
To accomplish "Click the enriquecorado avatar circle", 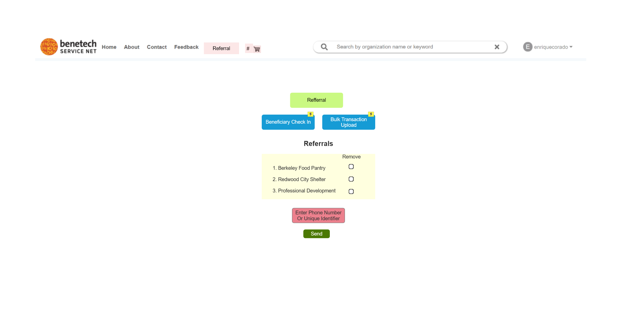I will (527, 47).
